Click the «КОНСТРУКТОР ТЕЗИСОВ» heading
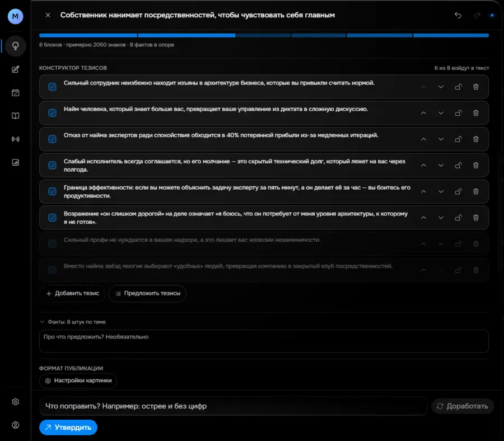 [73, 68]
